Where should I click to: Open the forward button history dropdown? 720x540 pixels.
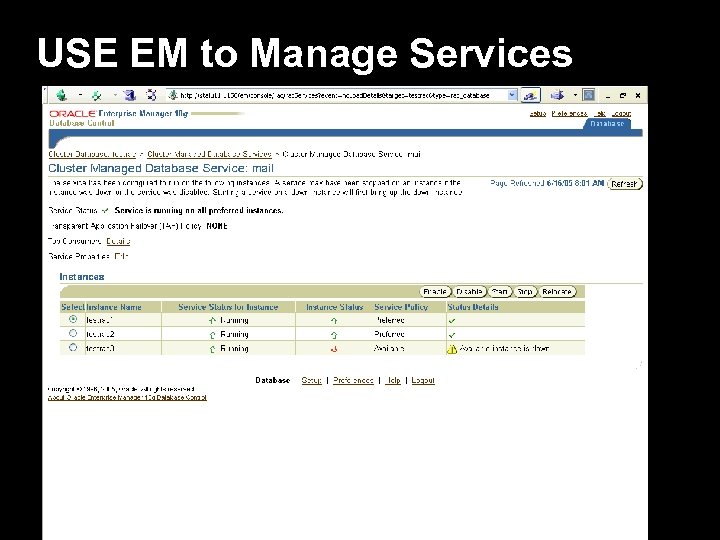115,96
